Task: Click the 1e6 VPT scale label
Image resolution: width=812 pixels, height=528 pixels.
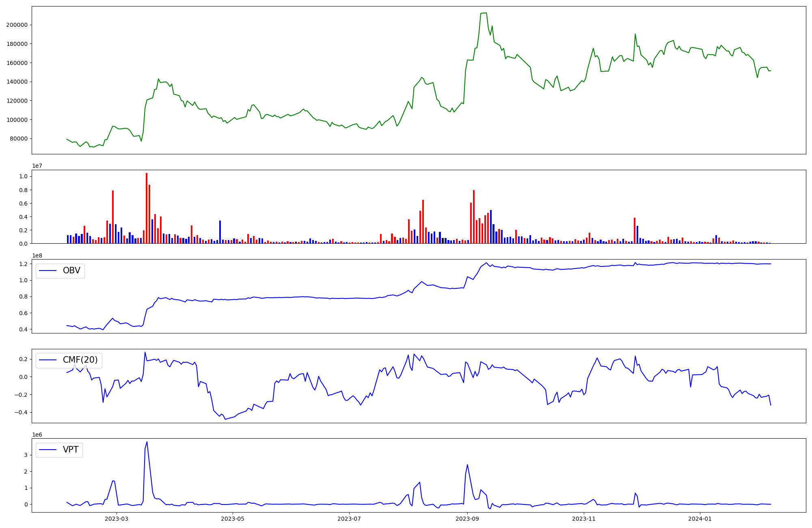Action: (37, 435)
